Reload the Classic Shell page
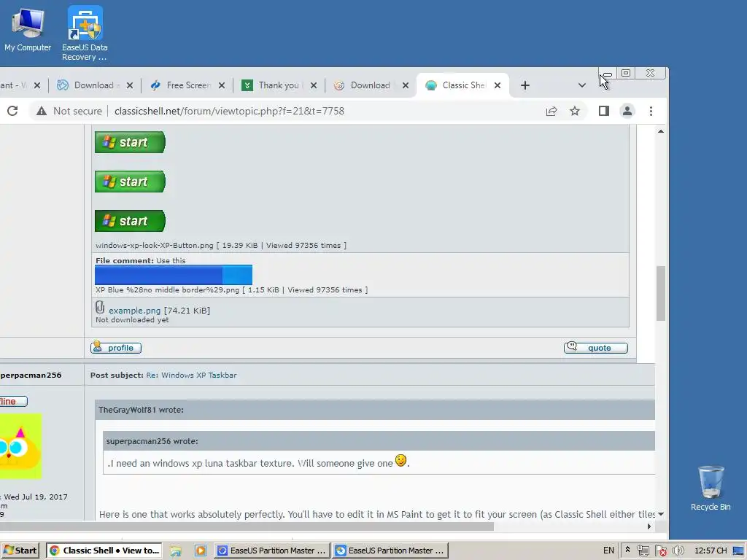 coord(12,111)
